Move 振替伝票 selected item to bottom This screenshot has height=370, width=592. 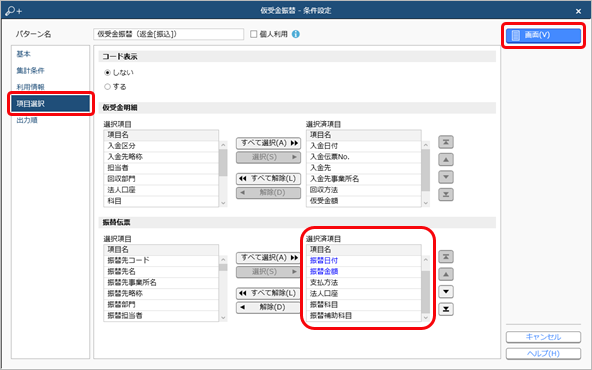click(x=446, y=309)
